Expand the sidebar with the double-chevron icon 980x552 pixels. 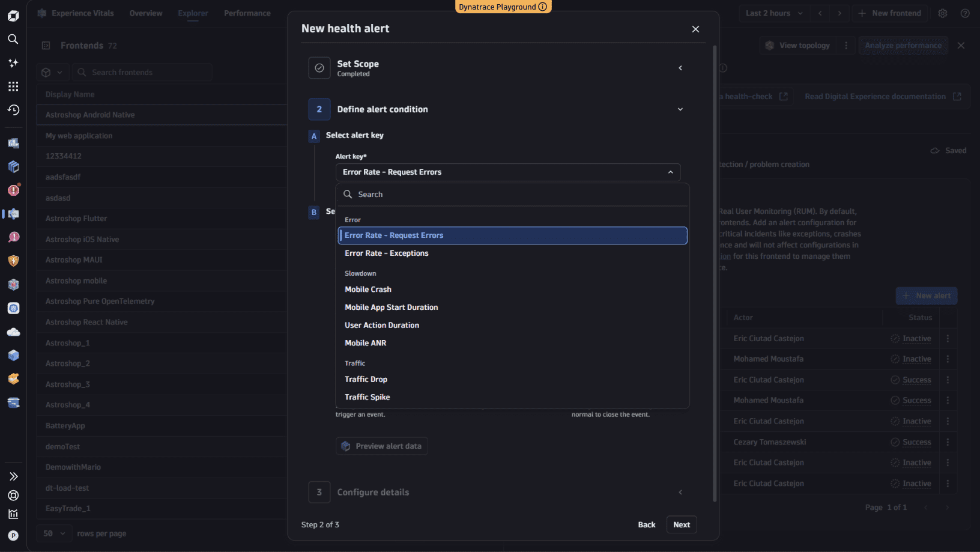click(x=13, y=476)
